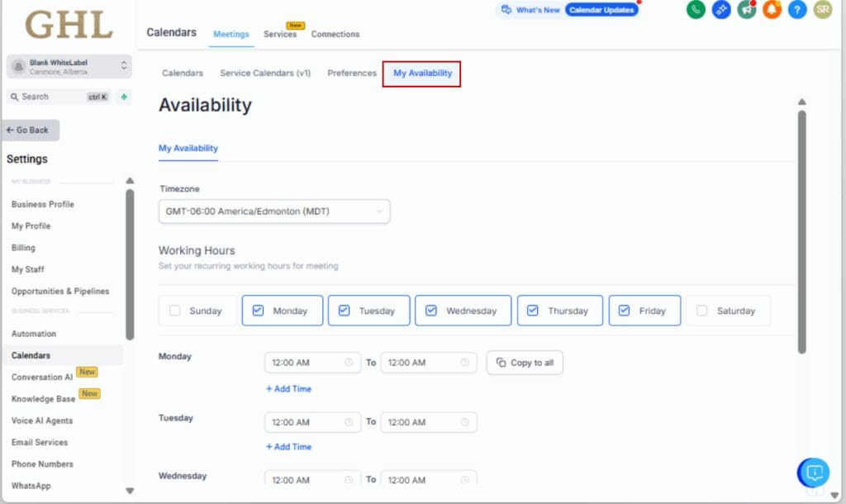The width and height of the screenshot is (846, 504).
Task: Enable the Saturday working day checkbox
Action: click(x=703, y=310)
